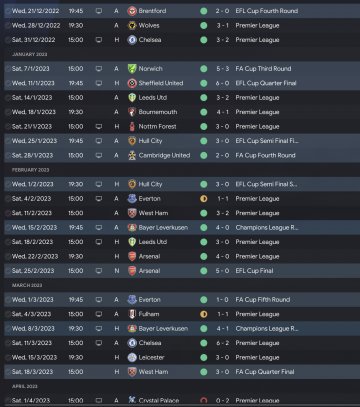Click the TV broadcast icon on the EFL Cup Final row

click(99, 271)
